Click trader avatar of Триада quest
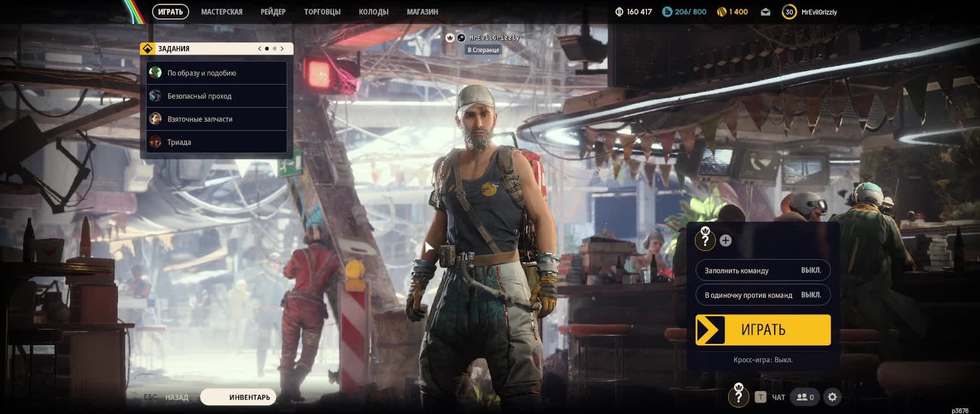 155,141
